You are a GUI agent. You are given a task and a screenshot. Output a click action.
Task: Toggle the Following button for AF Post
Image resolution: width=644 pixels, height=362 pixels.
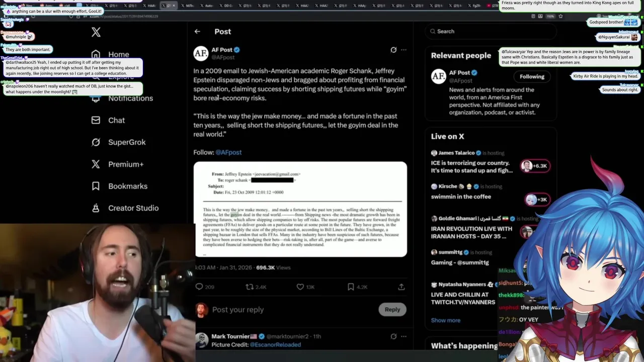point(532,76)
